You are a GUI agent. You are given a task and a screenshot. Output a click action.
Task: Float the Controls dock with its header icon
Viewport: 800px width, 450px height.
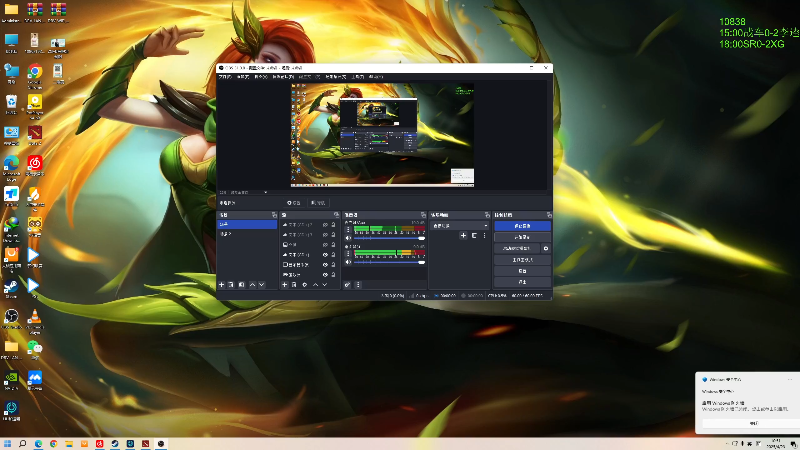pos(549,215)
